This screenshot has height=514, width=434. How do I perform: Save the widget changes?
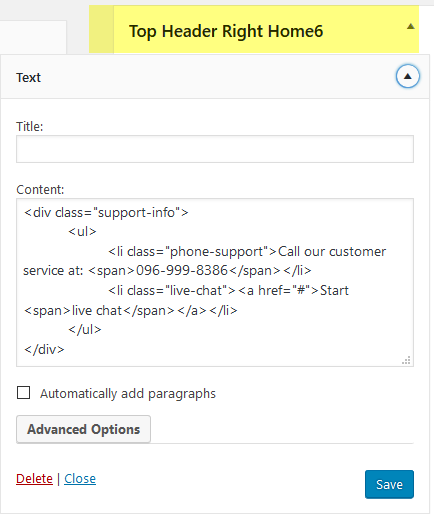point(389,484)
